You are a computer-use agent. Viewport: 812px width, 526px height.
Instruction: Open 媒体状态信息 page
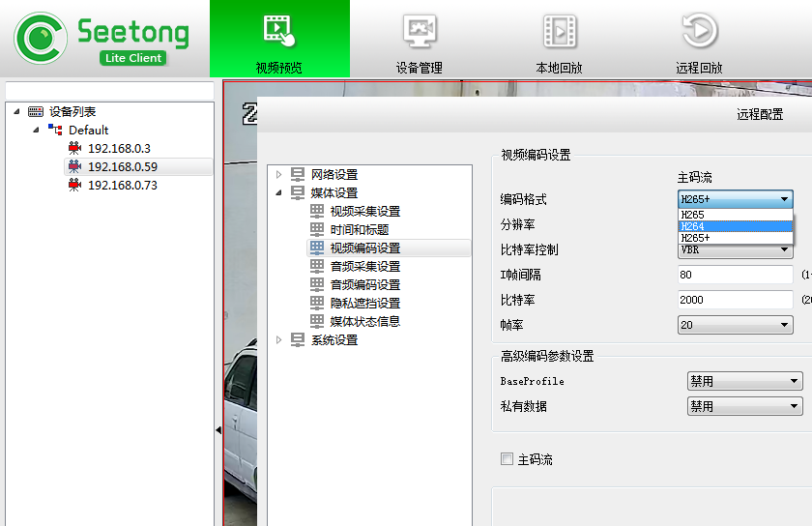(x=365, y=322)
